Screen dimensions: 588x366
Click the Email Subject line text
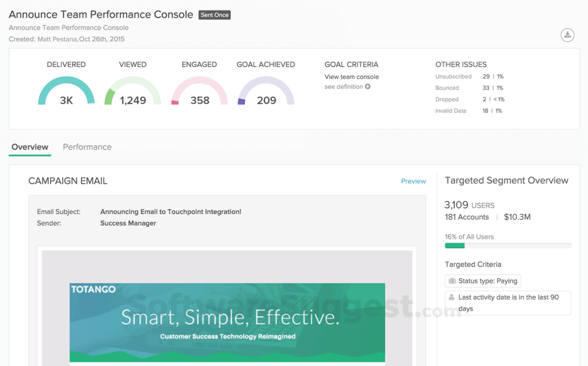pyautogui.click(x=171, y=212)
